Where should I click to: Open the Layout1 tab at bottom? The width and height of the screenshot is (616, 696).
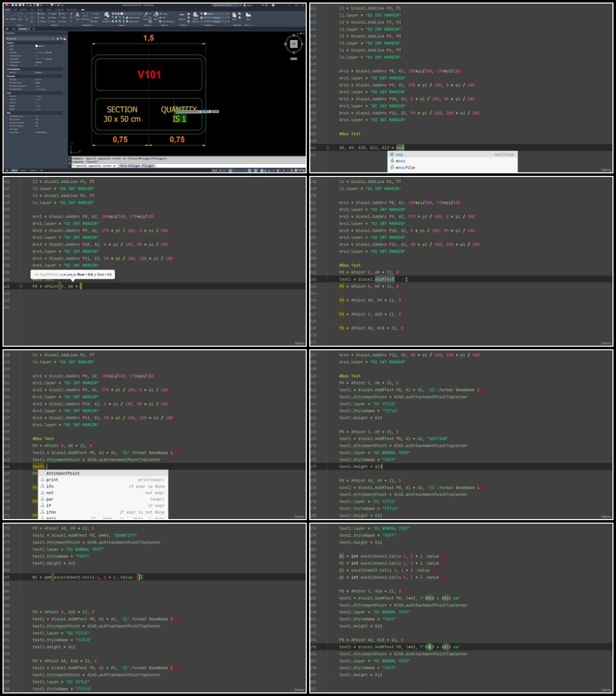point(24,170)
